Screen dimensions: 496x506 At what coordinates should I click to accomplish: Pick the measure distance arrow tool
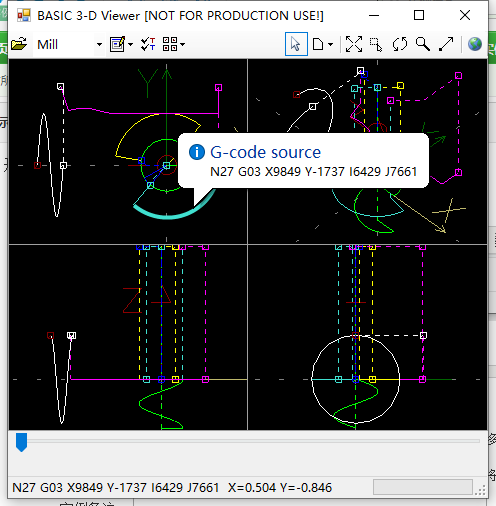click(446, 44)
